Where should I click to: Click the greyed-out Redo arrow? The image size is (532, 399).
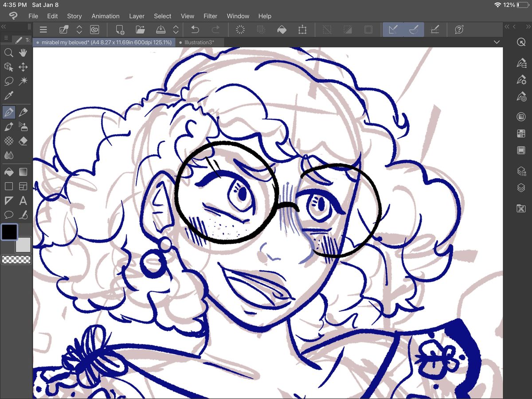tap(216, 30)
